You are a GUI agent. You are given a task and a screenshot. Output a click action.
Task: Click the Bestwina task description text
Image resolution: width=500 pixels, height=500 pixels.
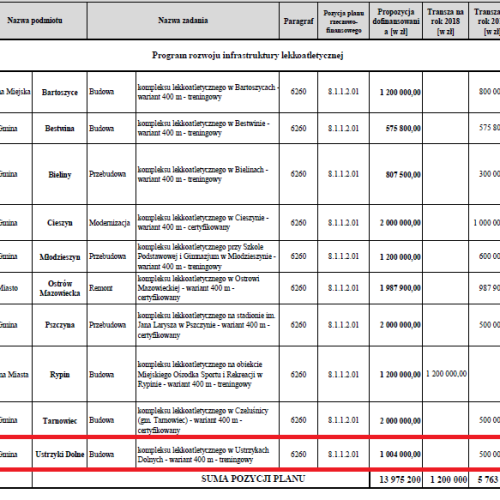click(203, 128)
